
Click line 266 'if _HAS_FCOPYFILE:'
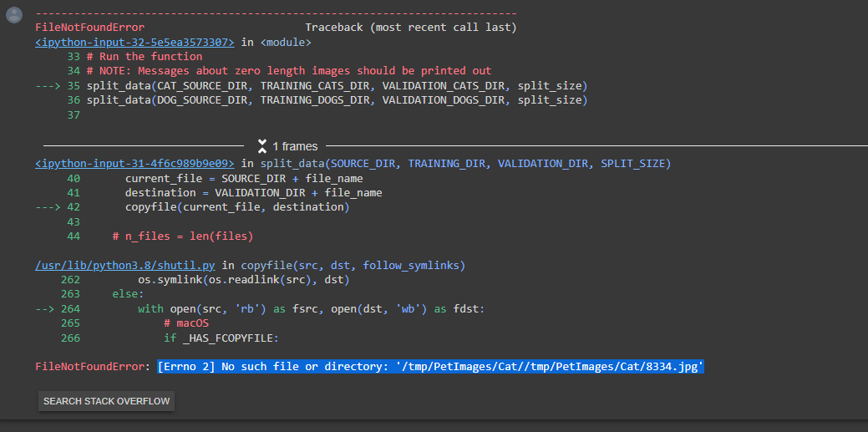(221, 338)
